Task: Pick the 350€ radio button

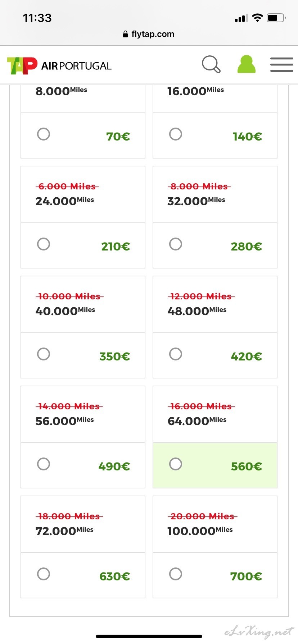Action: click(44, 354)
